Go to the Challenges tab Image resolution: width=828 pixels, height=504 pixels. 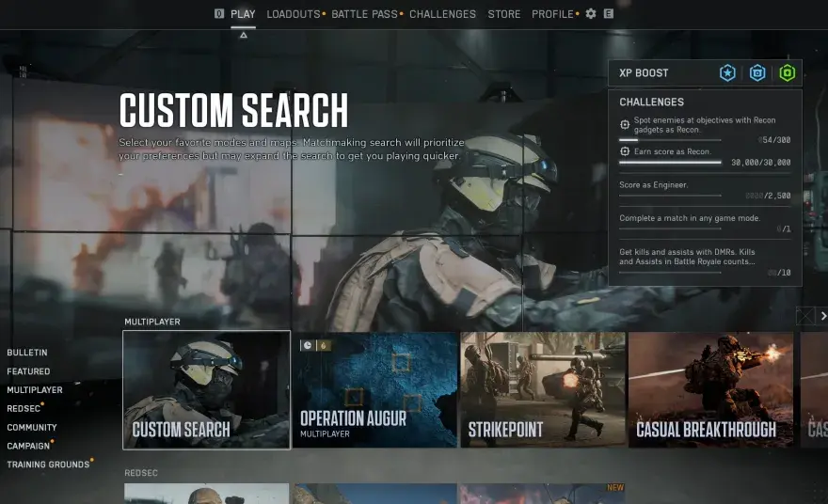[442, 14]
